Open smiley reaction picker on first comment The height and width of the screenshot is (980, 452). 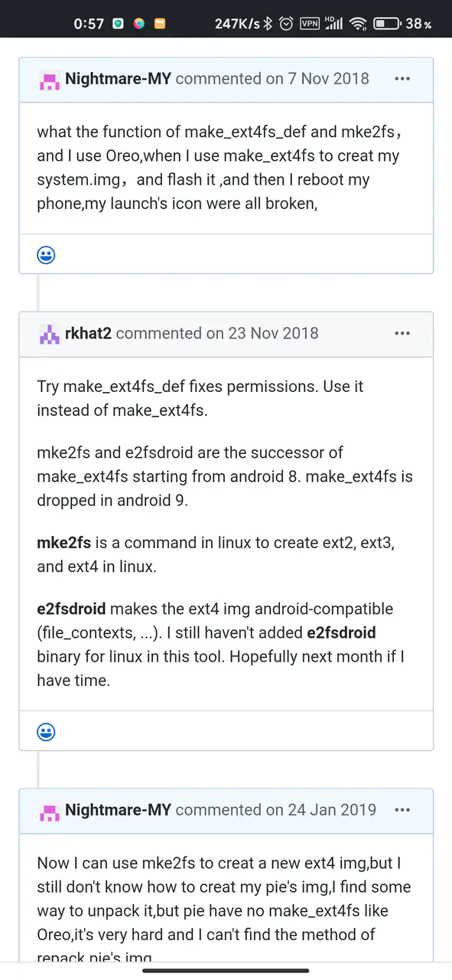pos(46,255)
